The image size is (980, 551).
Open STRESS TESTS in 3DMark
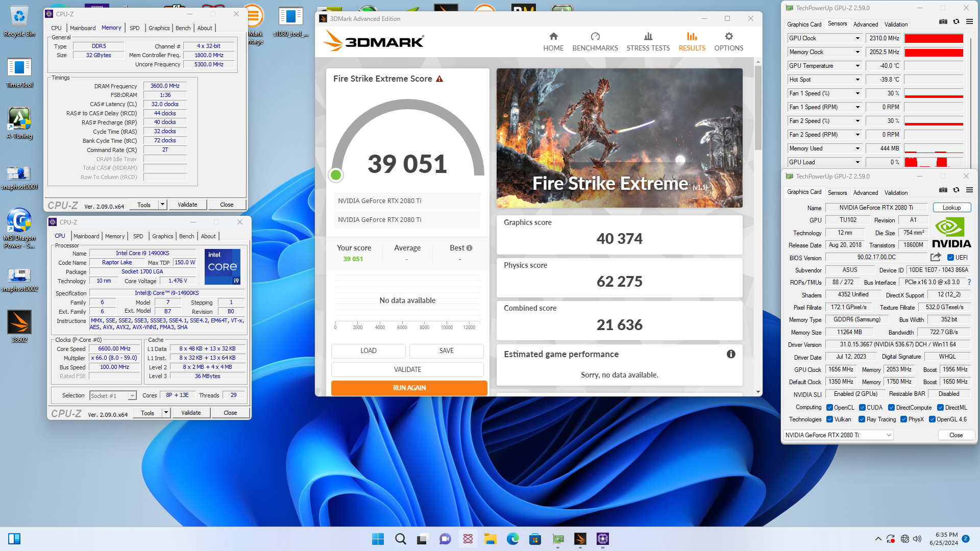pyautogui.click(x=648, y=42)
